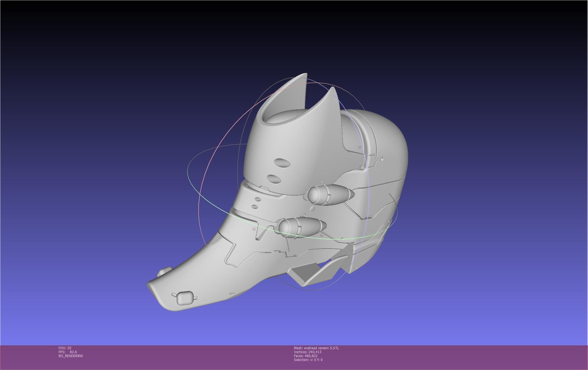The image size is (588, 370).
Task: Click the 'FOV: 35' status text
Action: click(x=65, y=348)
